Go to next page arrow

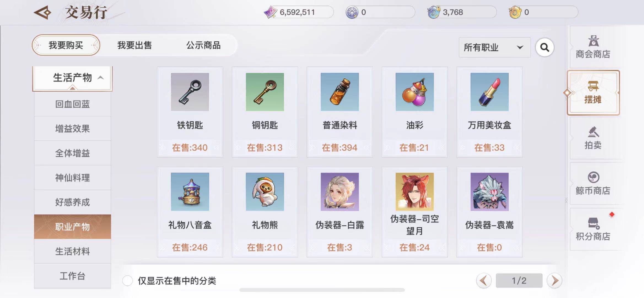[554, 281]
